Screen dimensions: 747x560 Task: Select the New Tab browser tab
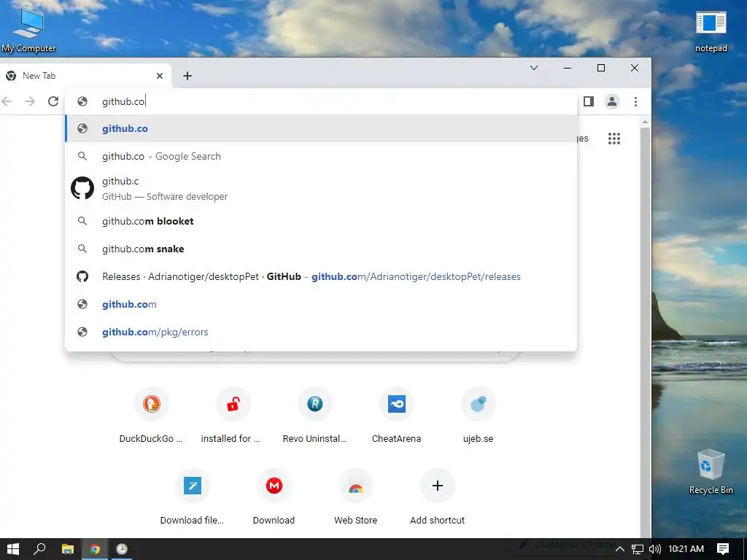pos(85,76)
